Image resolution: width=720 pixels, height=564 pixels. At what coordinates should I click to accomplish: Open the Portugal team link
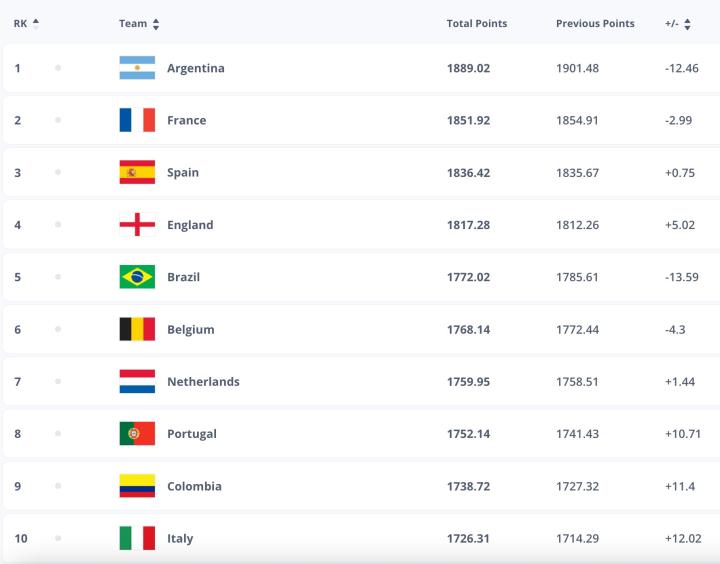coord(192,434)
